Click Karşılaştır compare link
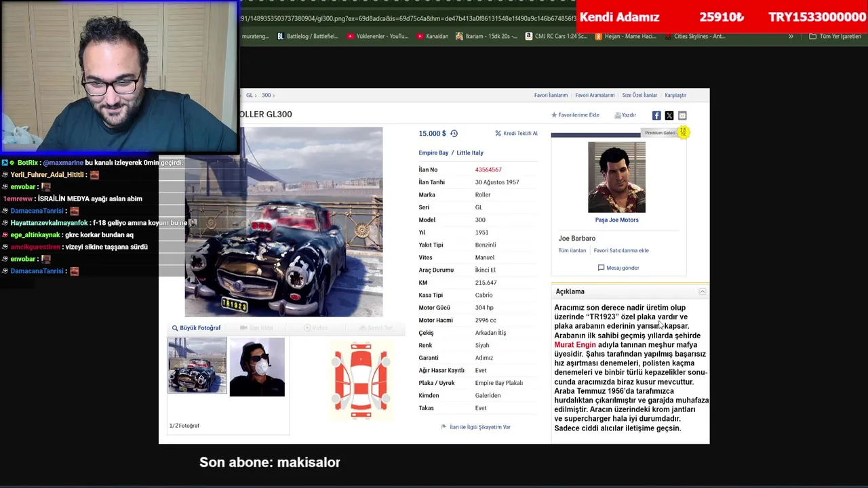The height and width of the screenshot is (488, 868). click(675, 96)
